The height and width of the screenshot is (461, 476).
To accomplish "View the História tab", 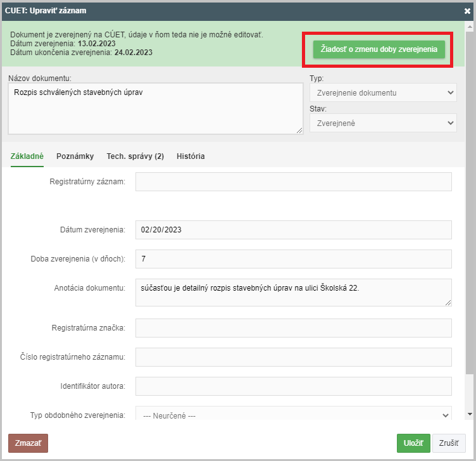I will point(191,156).
